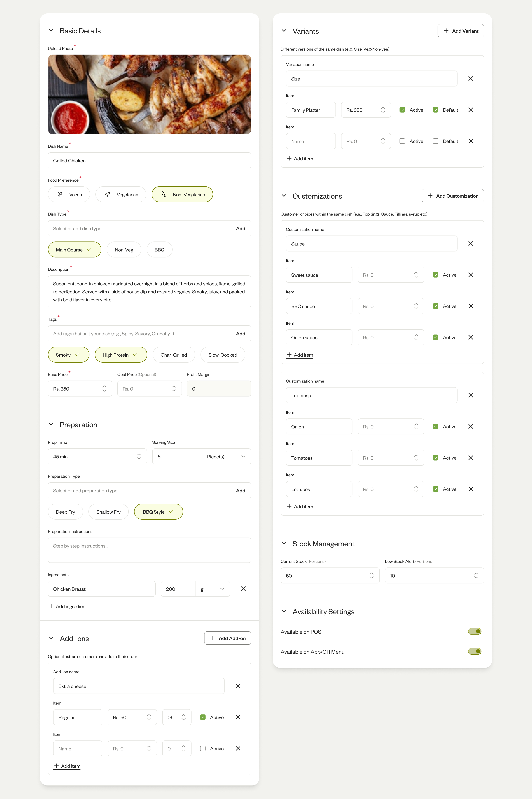
Task: Delete the Lettuces topping item
Action: click(x=471, y=489)
